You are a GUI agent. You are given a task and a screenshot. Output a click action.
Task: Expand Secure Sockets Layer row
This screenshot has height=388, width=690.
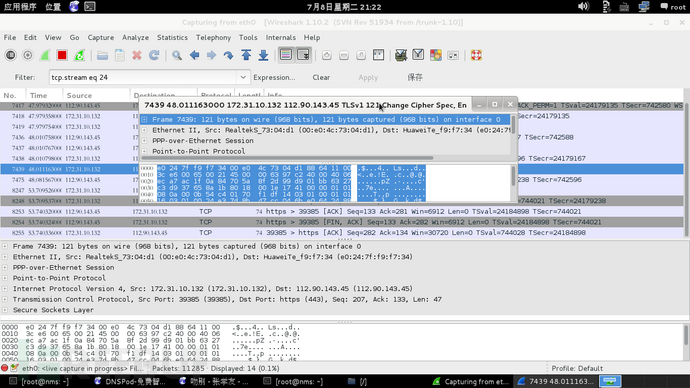pyautogui.click(x=5, y=310)
